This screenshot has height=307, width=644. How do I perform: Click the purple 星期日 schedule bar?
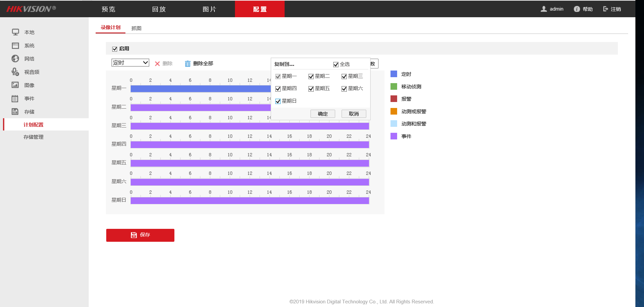pyautogui.click(x=250, y=201)
